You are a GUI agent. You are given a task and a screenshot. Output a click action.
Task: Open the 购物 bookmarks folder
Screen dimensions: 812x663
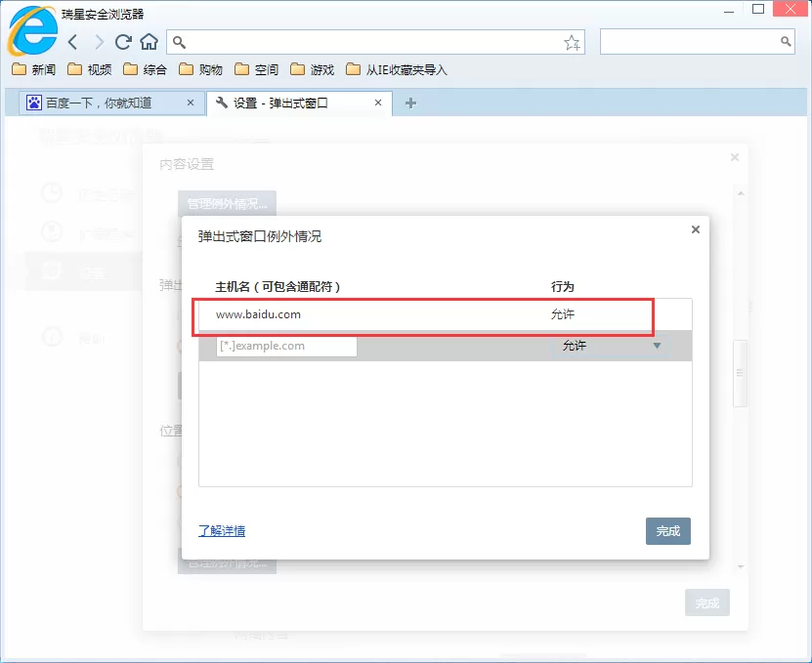click(200, 69)
